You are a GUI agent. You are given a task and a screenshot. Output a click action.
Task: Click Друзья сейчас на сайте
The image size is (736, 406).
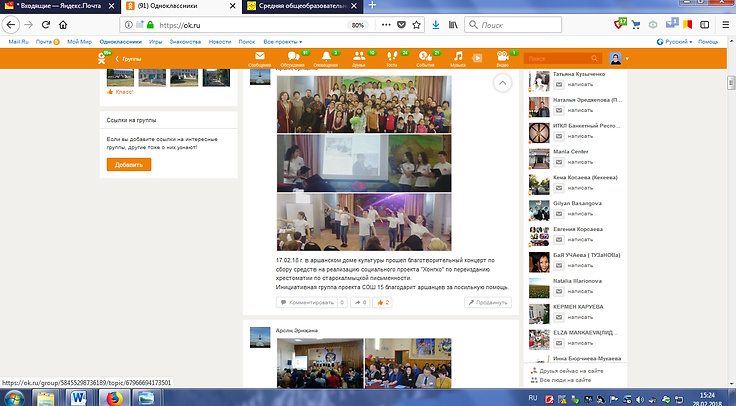click(567, 371)
